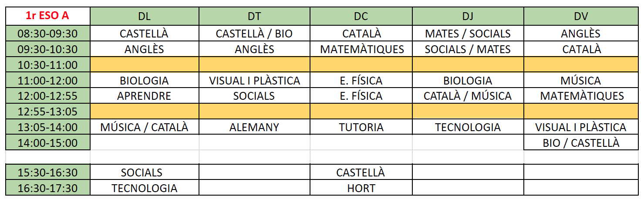This screenshot has height=203, width=644.
Task: Click the 14:00-15:00 time slot cell
Action: click(47, 142)
